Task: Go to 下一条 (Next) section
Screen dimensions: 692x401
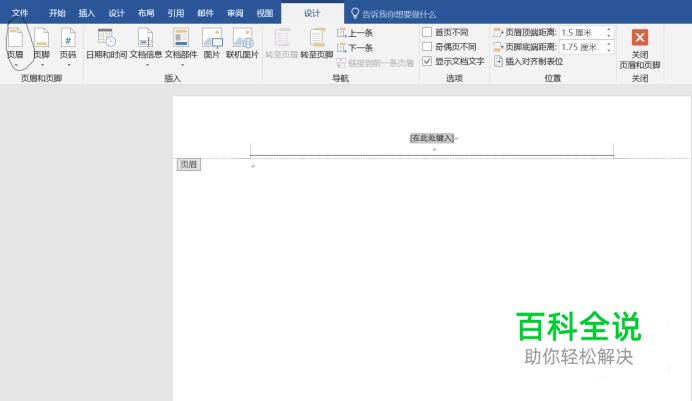Action: point(355,48)
